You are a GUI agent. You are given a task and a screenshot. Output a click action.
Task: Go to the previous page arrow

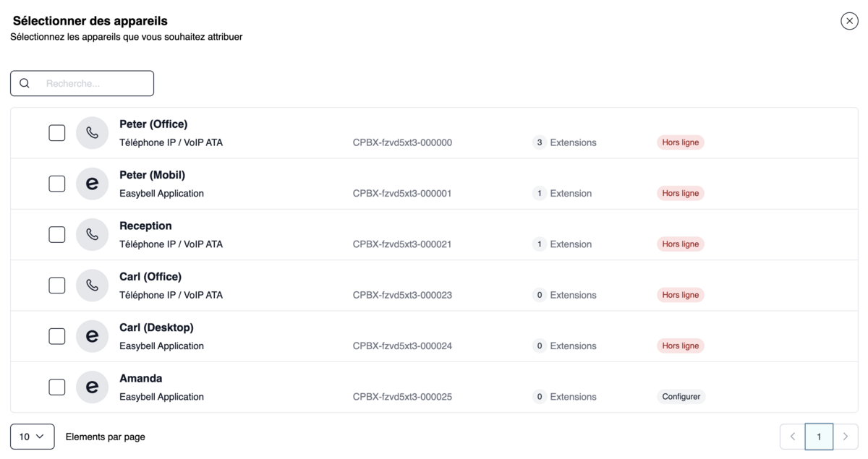pos(793,437)
